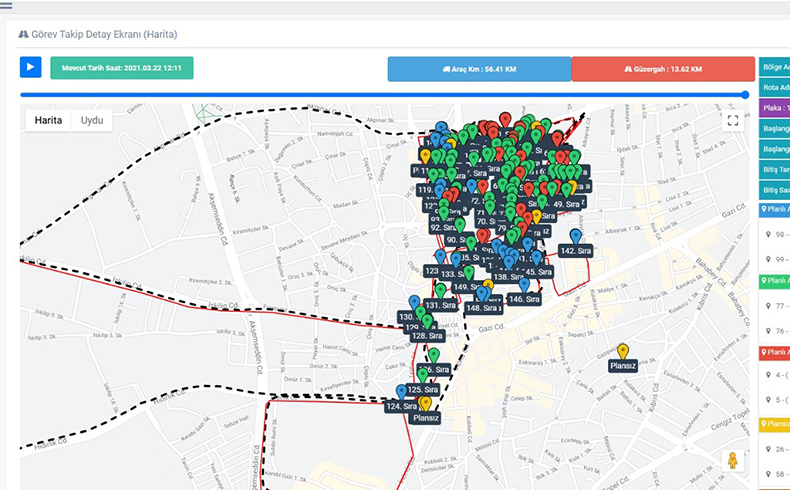Click the 128. Sıra map label
The image size is (790, 490).
[x=427, y=336]
